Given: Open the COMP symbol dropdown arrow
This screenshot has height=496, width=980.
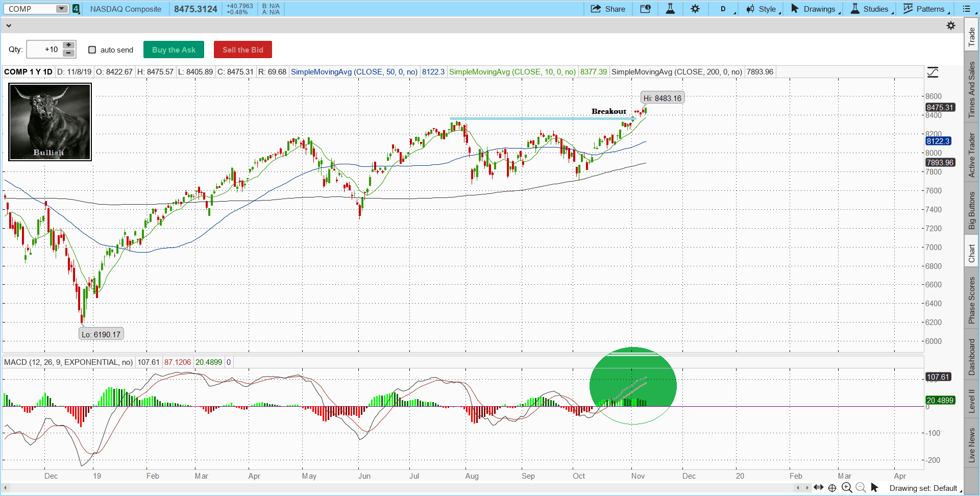Looking at the screenshot, I should 61,9.
